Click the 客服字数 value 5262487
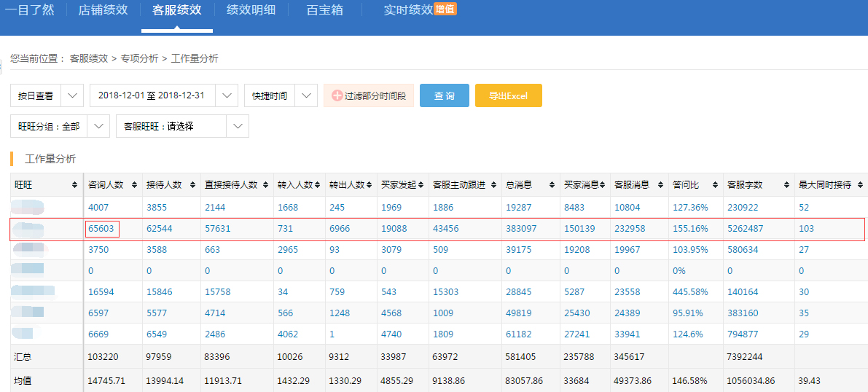This screenshot has height=392, width=868. (744, 229)
